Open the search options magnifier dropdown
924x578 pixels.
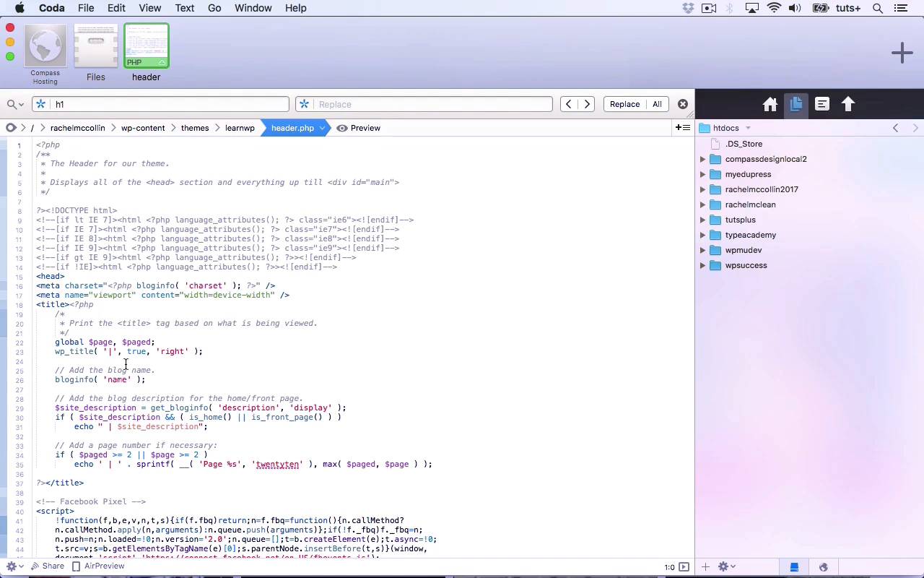pos(14,104)
